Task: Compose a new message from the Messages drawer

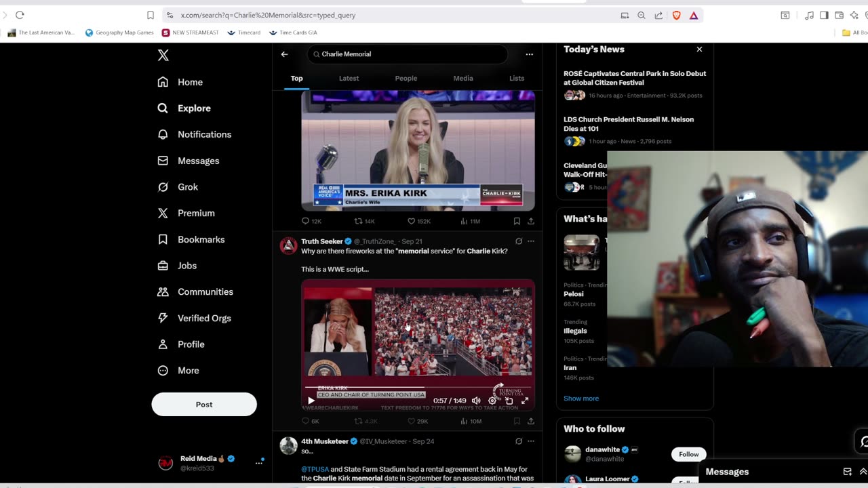Action: pyautogui.click(x=847, y=472)
